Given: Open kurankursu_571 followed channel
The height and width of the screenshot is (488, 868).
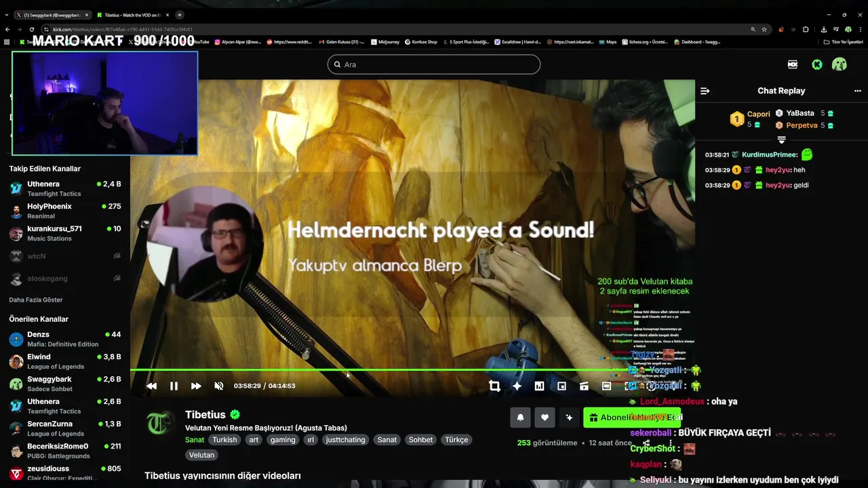Looking at the screenshot, I should 65,233.
